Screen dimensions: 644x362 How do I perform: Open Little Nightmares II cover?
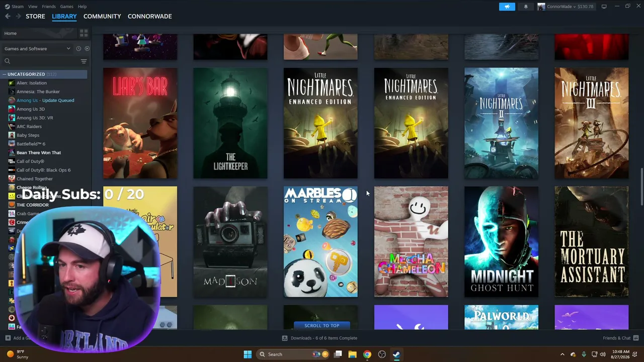[501, 123]
